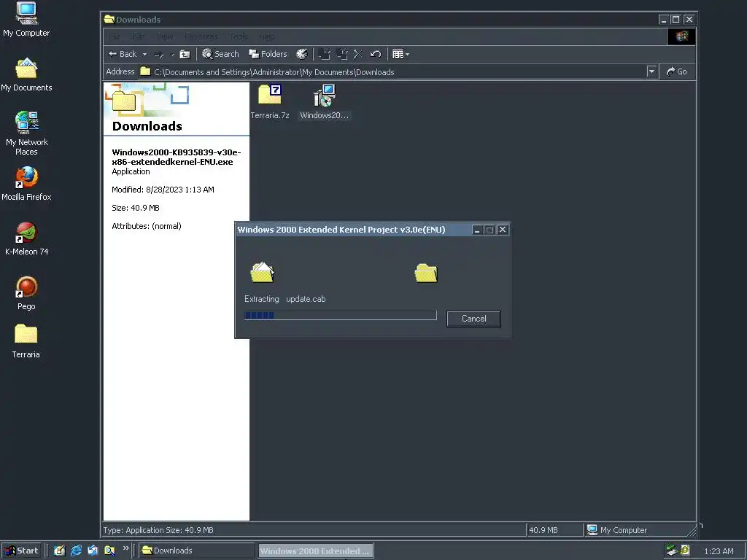The width and height of the screenshot is (747, 560).
Task: Select the Windows20... installer file
Action: [325, 101]
